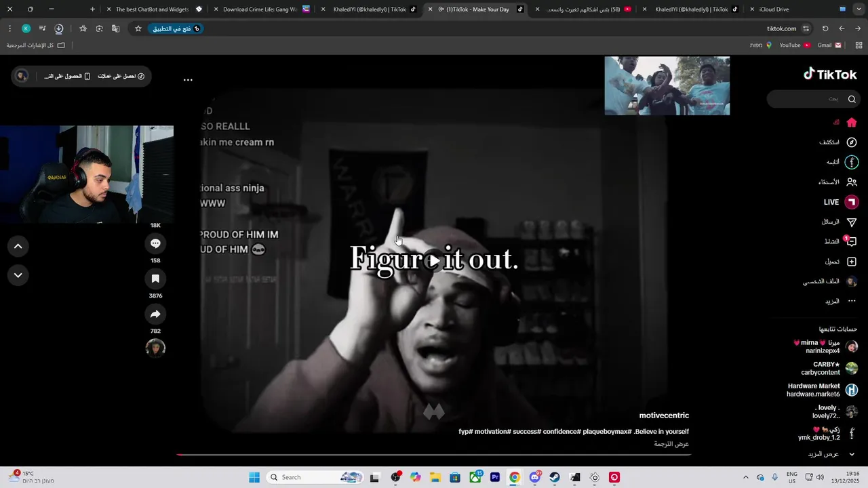The height and width of the screenshot is (488, 868).
Task: Click the Windows taskbar Search box
Action: (x=315, y=477)
